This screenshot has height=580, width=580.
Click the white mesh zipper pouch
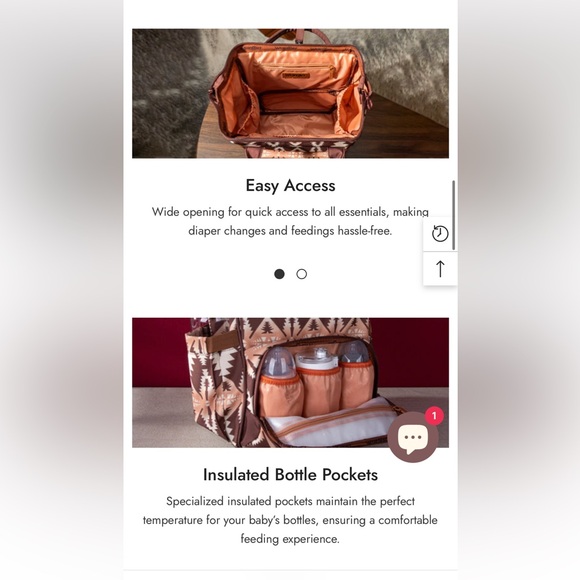333,422
